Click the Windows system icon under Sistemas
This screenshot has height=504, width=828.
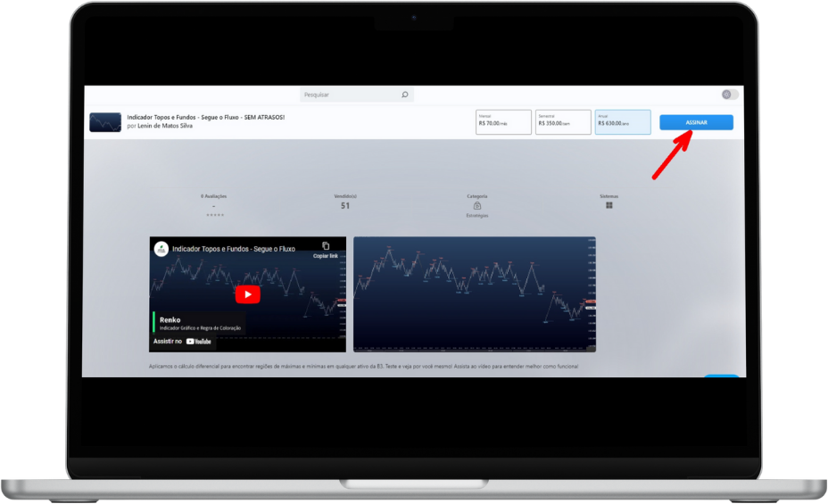tap(609, 205)
